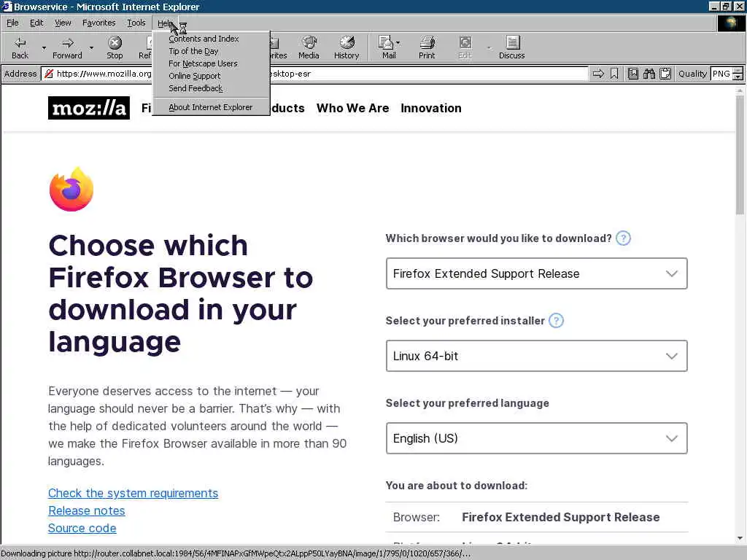Open the Tools menu

pyautogui.click(x=136, y=23)
